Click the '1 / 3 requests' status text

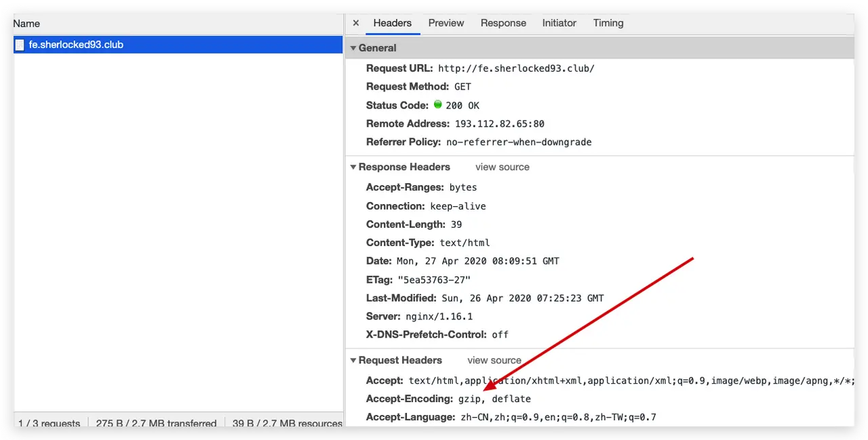click(x=49, y=422)
